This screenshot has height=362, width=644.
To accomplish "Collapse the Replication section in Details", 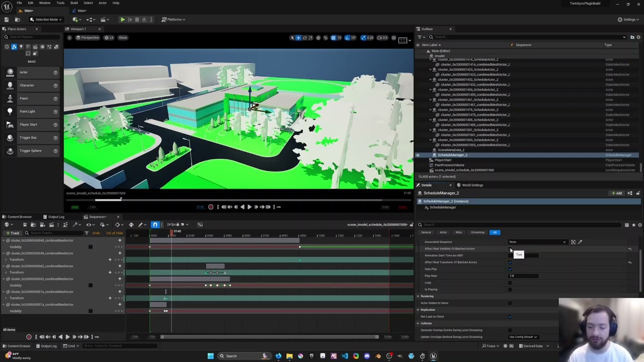I will [x=418, y=310].
